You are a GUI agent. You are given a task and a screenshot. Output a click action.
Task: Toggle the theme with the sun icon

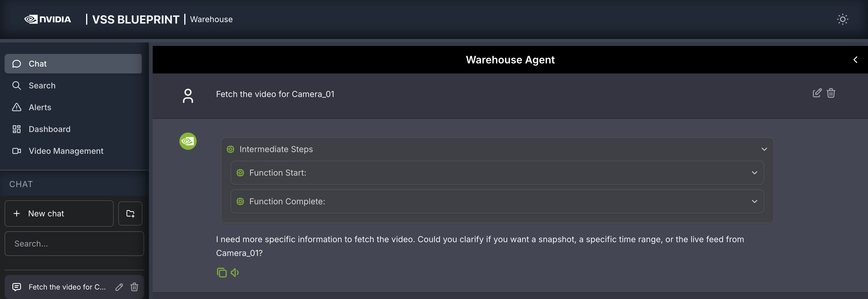tap(843, 19)
